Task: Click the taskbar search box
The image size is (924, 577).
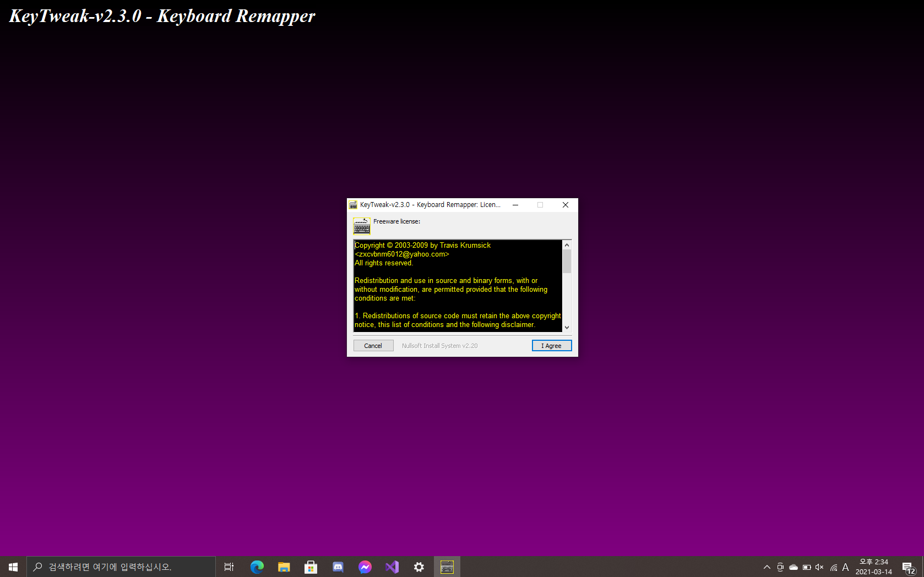Action: (x=121, y=567)
